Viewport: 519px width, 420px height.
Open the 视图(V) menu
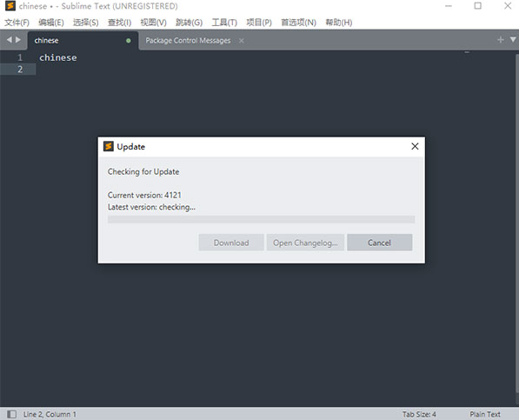[x=153, y=23]
